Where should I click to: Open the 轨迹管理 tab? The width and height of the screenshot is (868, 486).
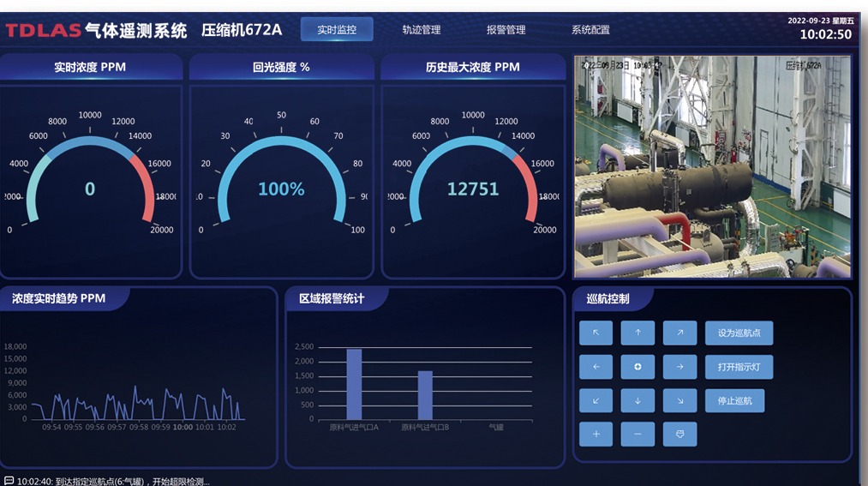click(x=422, y=29)
